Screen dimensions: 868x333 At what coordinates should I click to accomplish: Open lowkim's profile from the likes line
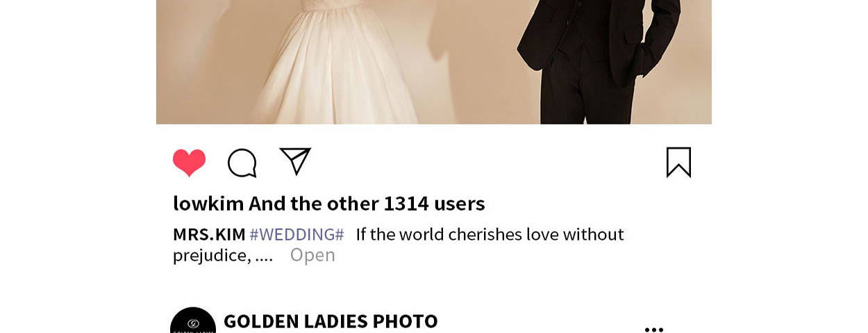click(x=208, y=204)
